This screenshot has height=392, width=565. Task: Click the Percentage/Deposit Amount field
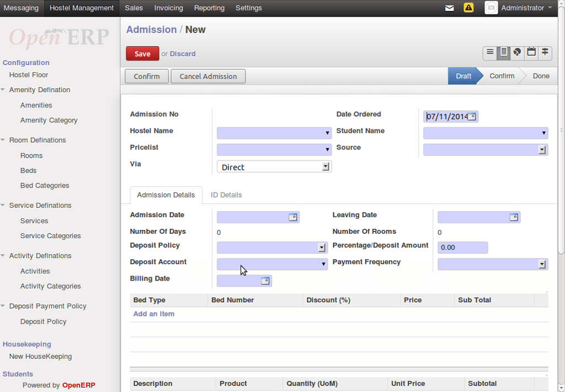tap(463, 248)
